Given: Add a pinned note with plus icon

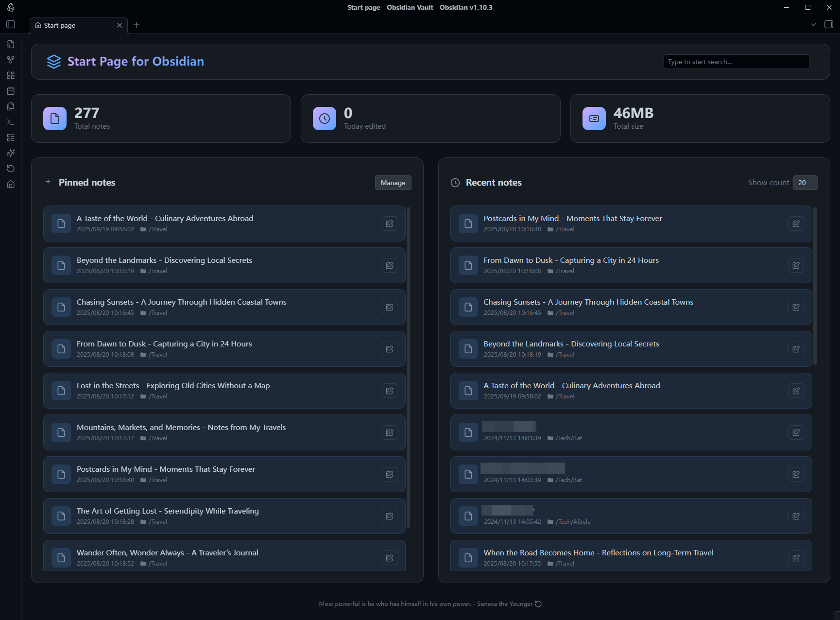Looking at the screenshot, I should [48, 182].
